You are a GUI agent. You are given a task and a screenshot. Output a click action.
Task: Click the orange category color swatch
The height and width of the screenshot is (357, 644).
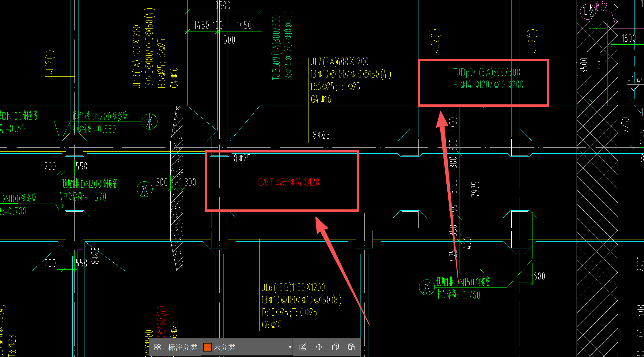[207, 347]
